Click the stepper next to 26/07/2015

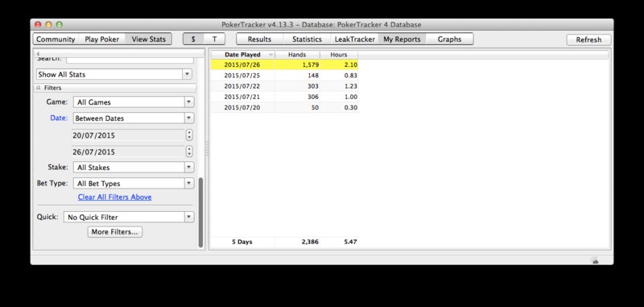click(189, 151)
